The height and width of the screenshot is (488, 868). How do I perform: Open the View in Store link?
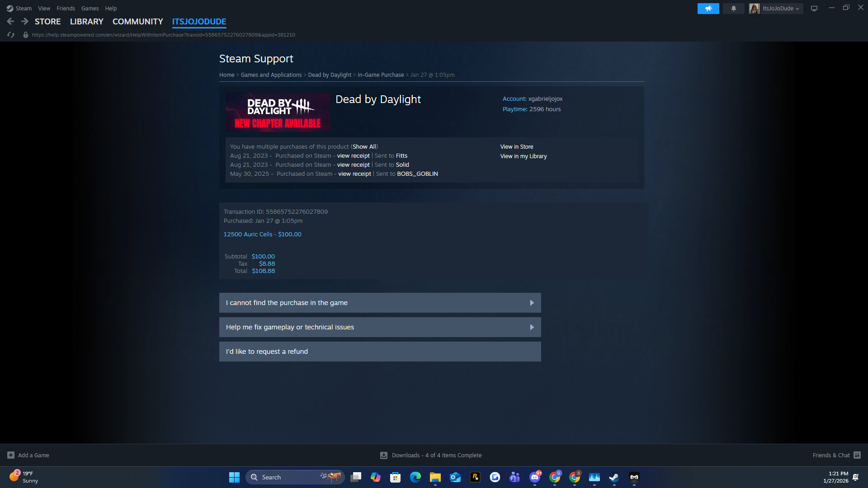(x=517, y=147)
